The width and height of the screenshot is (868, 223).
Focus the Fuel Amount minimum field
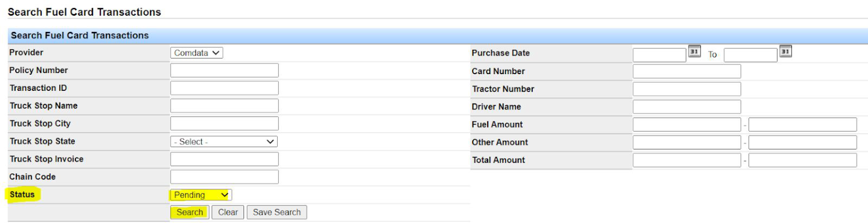pos(687,125)
